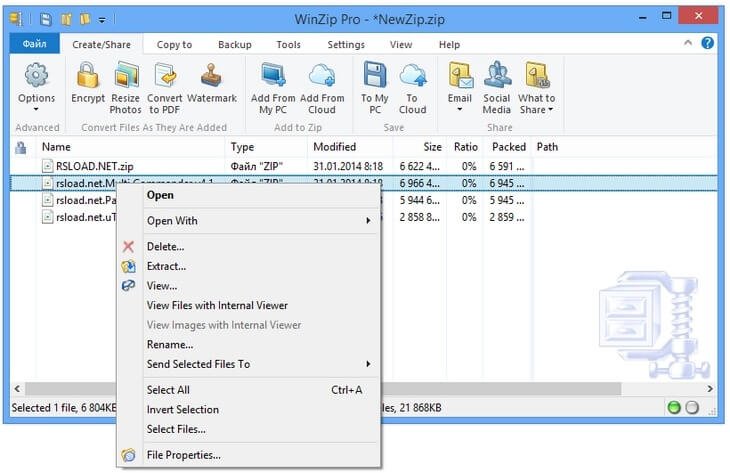Click the View icon in the context menu

pos(128,285)
